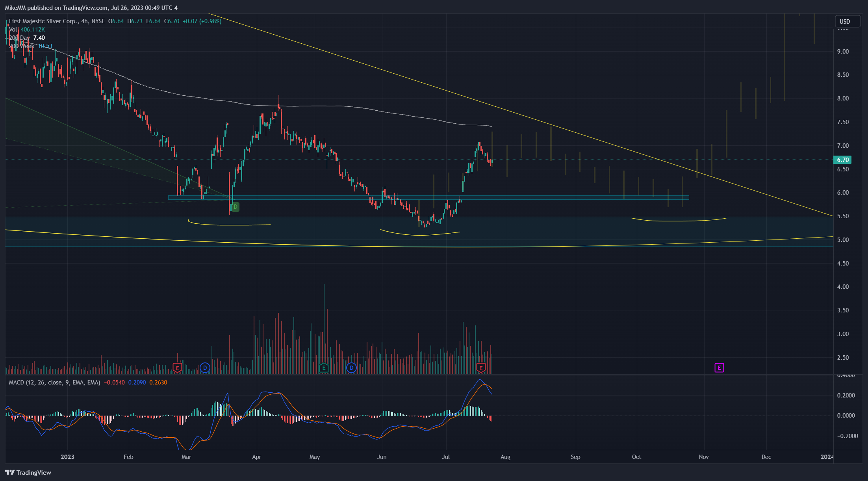The height and width of the screenshot is (481, 868).
Task: Click the 5.50 price scale label
Action: tap(843, 216)
